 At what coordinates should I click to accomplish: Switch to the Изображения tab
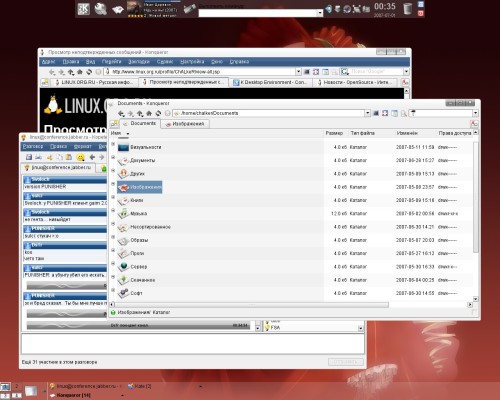(x=185, y=124)
